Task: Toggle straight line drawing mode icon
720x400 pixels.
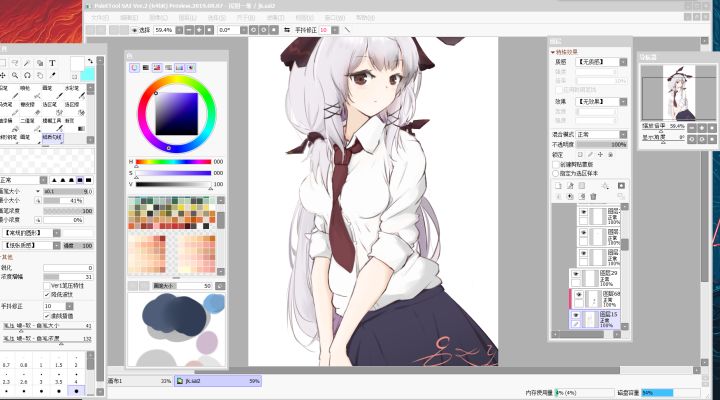Action: [x=347, y=30]
